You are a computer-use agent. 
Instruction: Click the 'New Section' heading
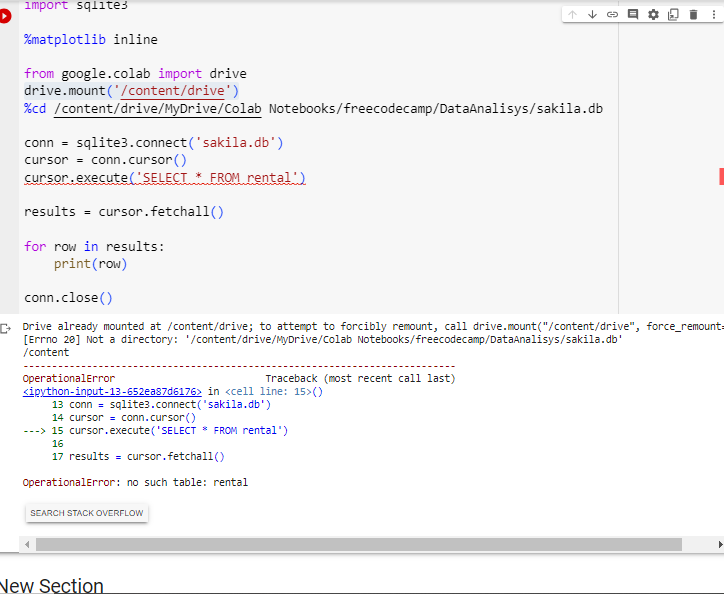point(52,585)
